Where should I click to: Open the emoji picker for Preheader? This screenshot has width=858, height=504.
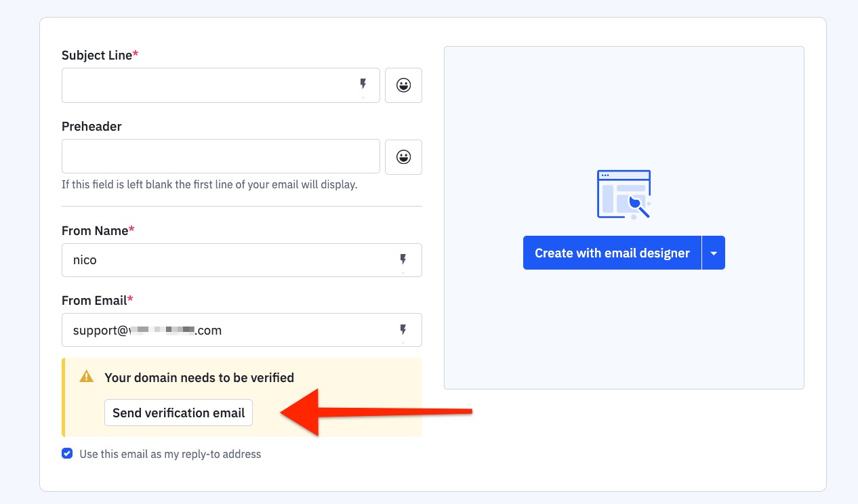point(403,156)
